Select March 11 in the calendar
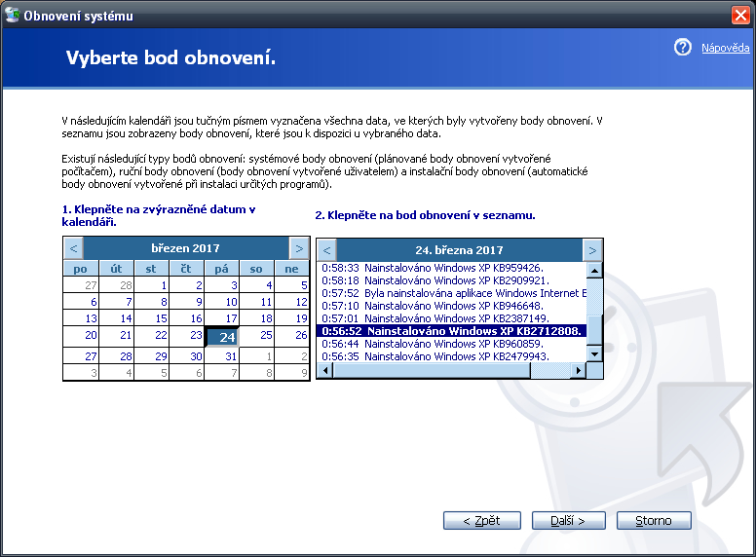 (257, 302)
